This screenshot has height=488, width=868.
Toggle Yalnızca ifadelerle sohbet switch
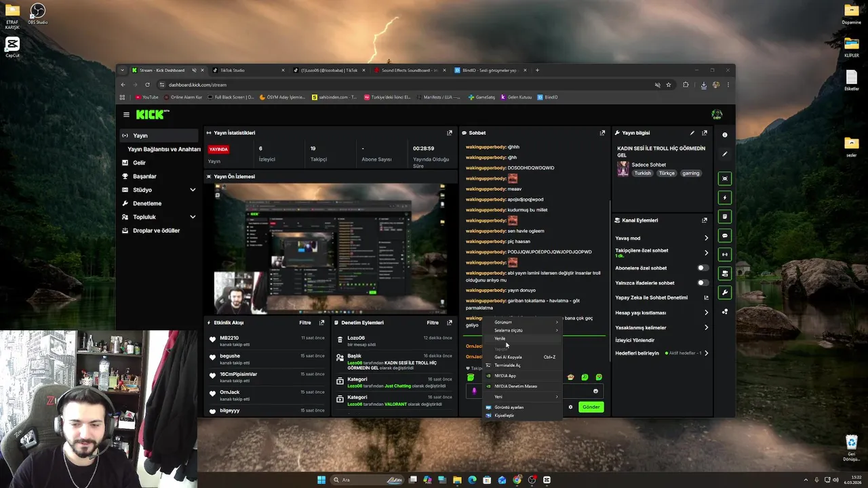click(x=703, y=283)
